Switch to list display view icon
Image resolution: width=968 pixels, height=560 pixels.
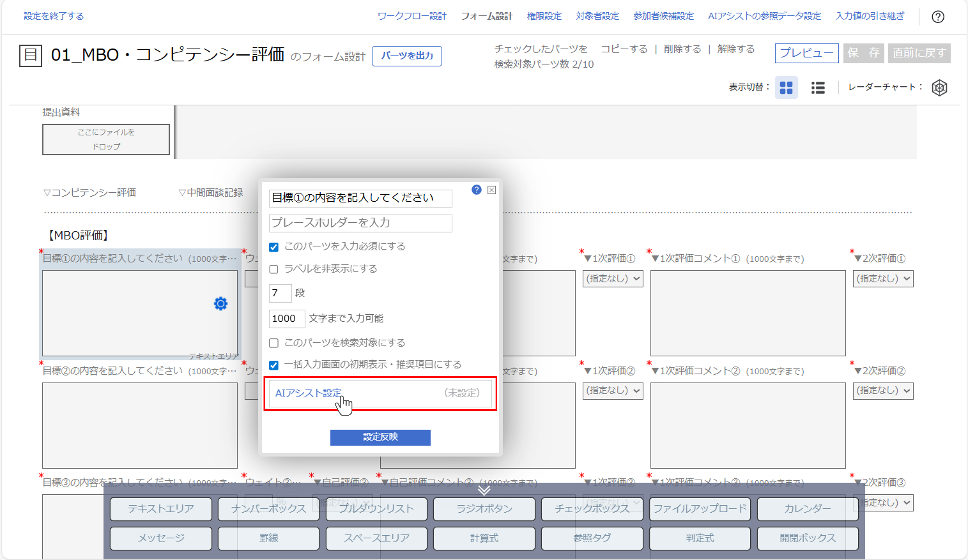click(x=818, y=88)
